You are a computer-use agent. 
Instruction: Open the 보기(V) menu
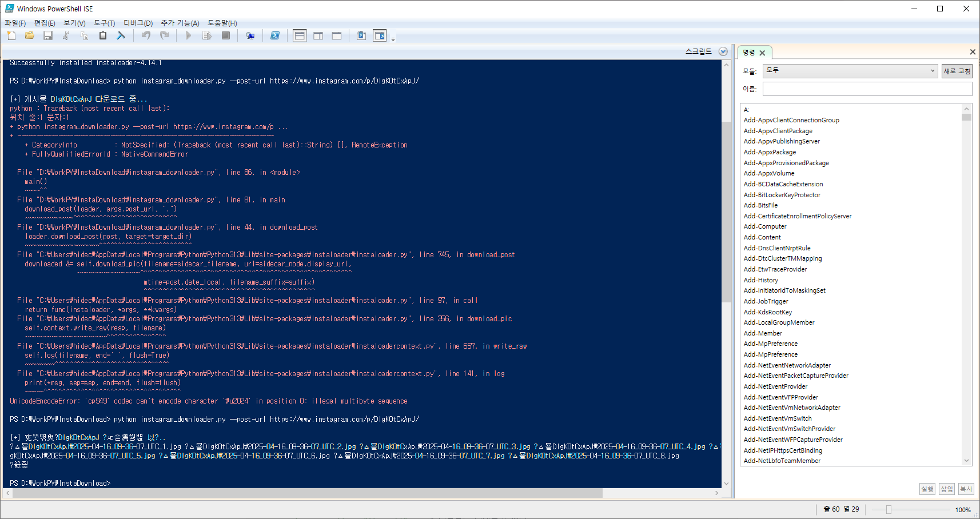(74, 23)
